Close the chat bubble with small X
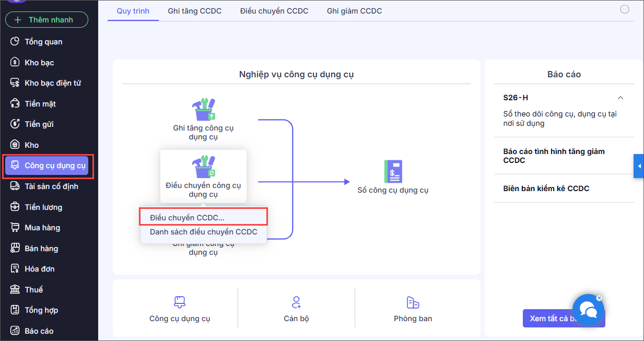The width and height of the screenshot is (644, 341). (x=599, y=298)
